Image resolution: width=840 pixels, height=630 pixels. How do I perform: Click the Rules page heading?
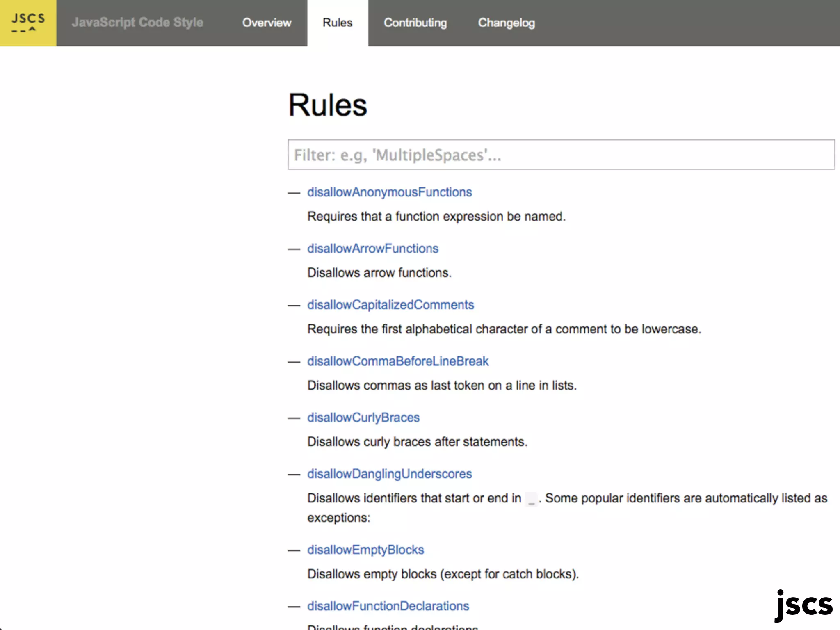click(327, 105)
